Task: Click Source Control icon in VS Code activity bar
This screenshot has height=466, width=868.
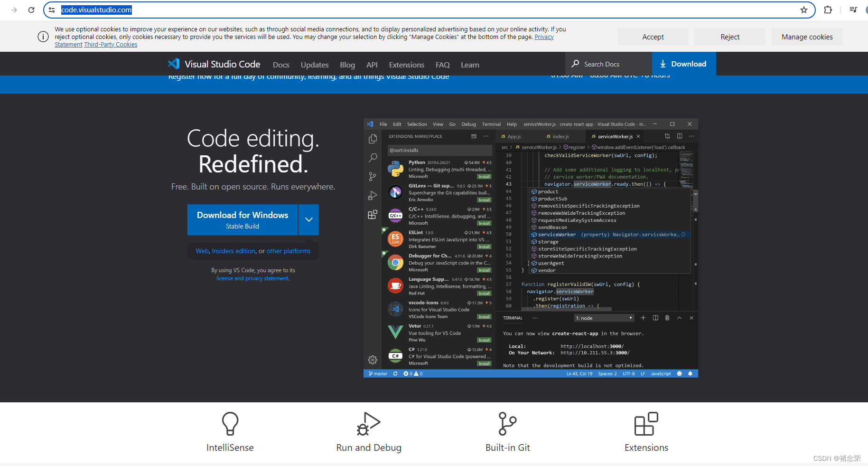Action: coord(373,177)
